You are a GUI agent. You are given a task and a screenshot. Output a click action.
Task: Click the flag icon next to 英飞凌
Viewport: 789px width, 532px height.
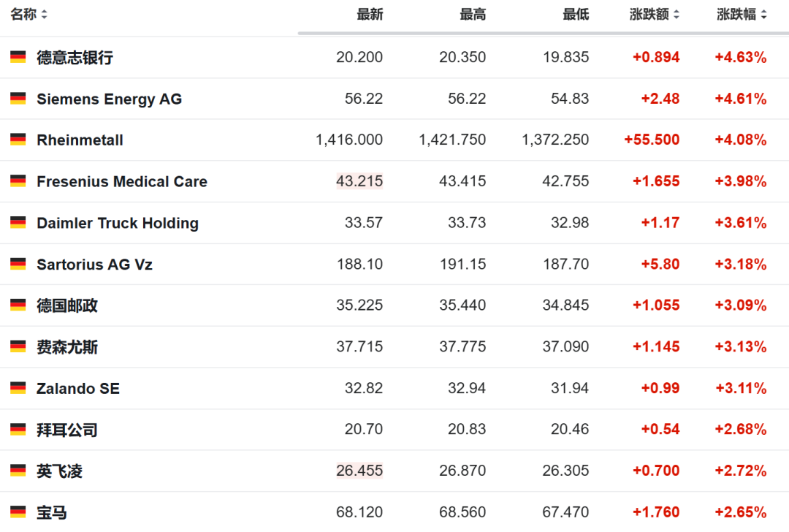click(x=18, y=471)
